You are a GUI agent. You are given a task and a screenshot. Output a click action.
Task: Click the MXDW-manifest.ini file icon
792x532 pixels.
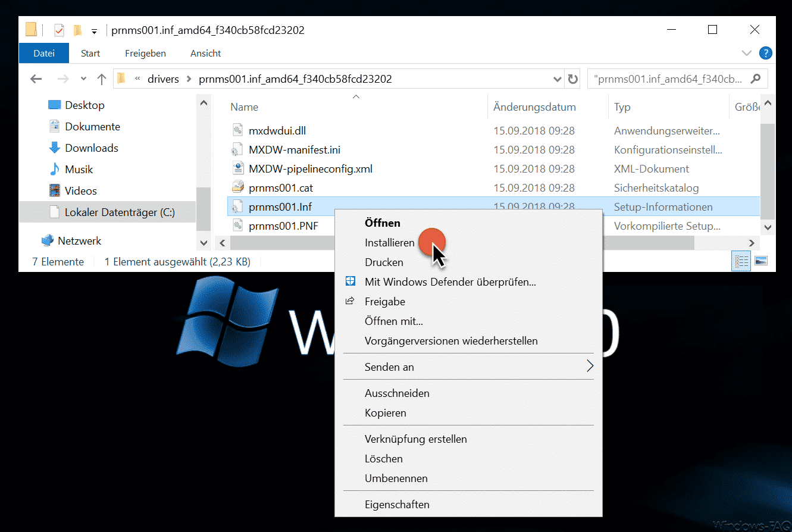(237, 149)
